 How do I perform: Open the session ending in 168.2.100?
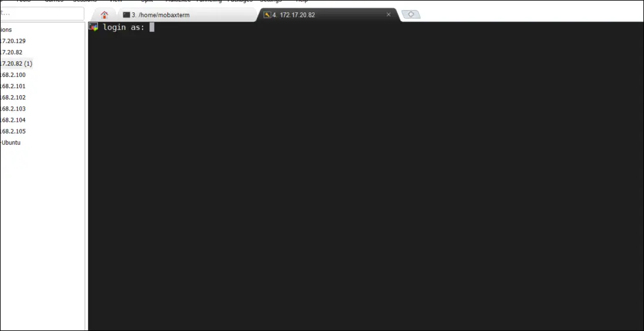[x=12, y=75]
